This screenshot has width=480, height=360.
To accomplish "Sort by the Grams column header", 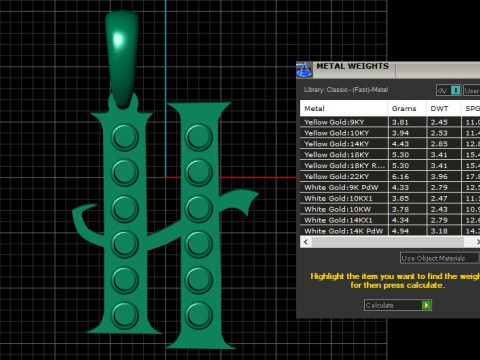I will 407,108.
